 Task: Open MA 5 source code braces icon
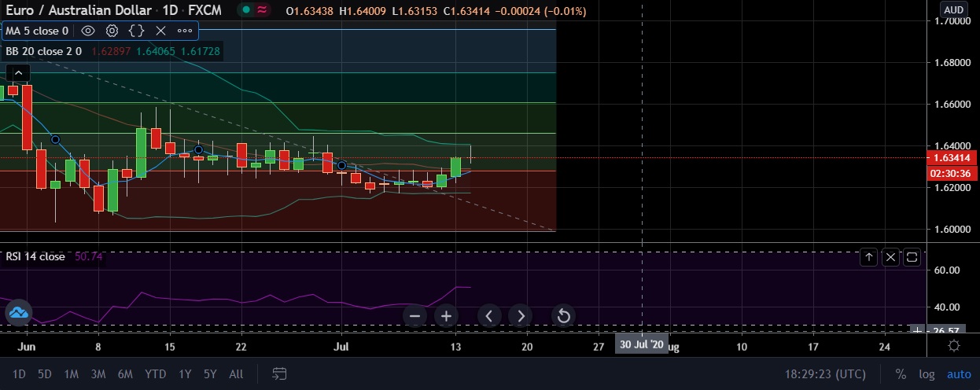click(136, 31)
